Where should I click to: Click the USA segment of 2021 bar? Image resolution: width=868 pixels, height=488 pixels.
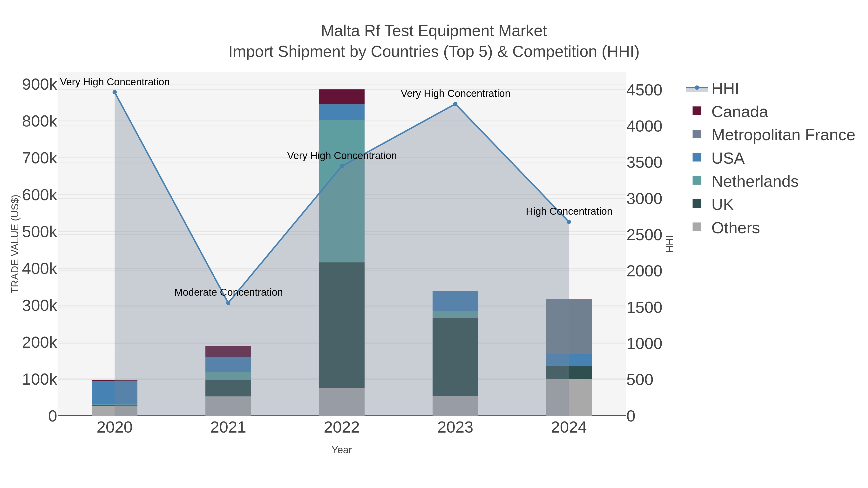[228, 364]
